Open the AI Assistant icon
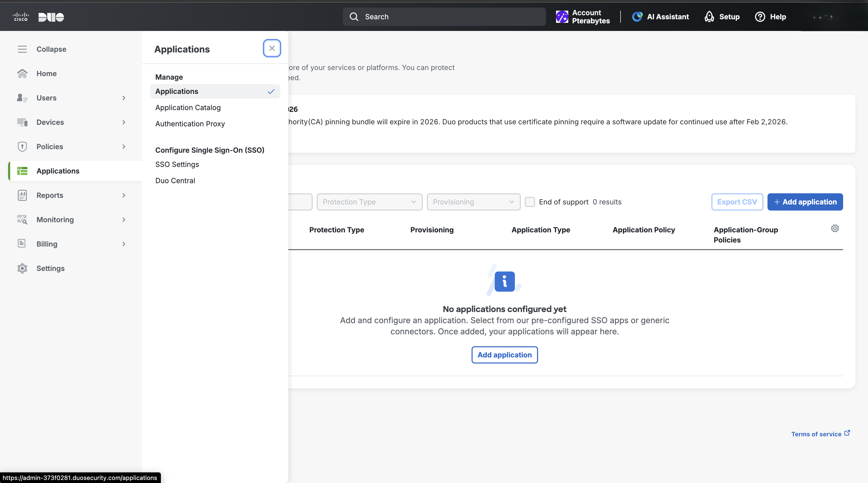 [637, 17]
